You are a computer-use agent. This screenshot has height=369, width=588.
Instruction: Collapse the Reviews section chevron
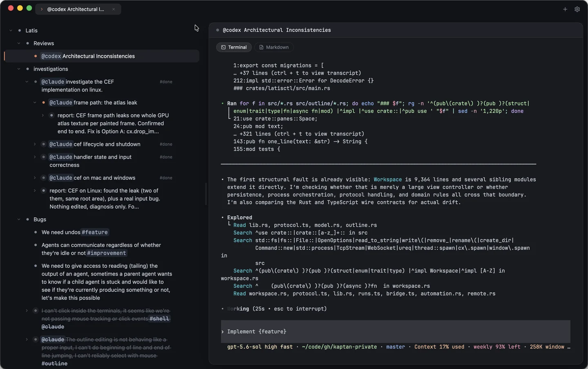click(x=19, y=43)
